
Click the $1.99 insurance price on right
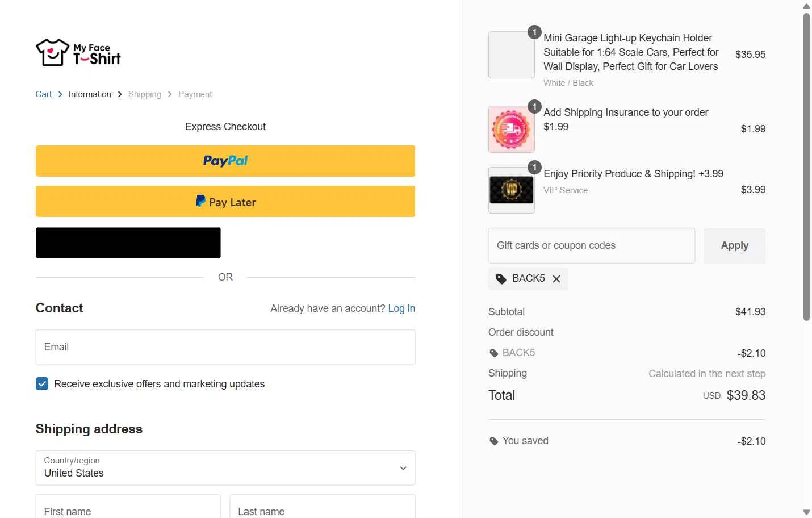[753, 129]
